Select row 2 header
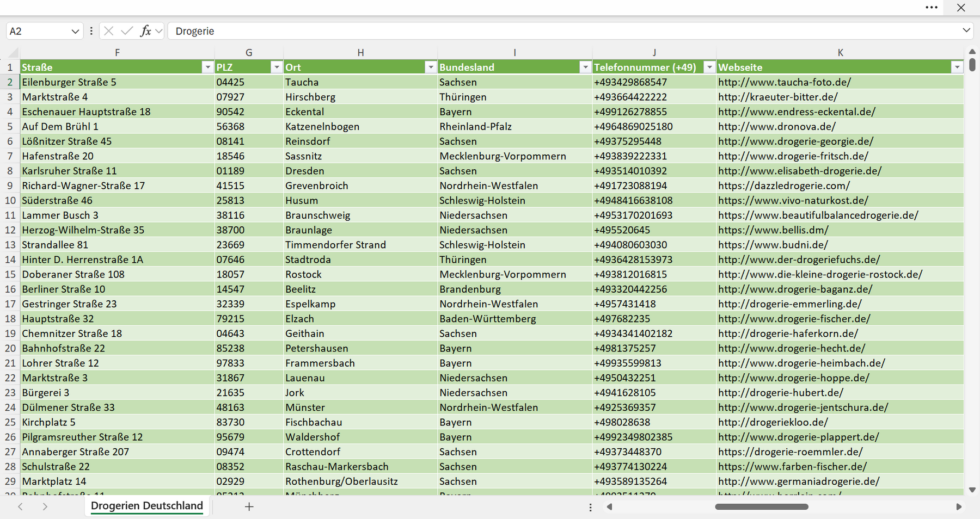This screenshot has width=980, height=519. pos(10,82)
